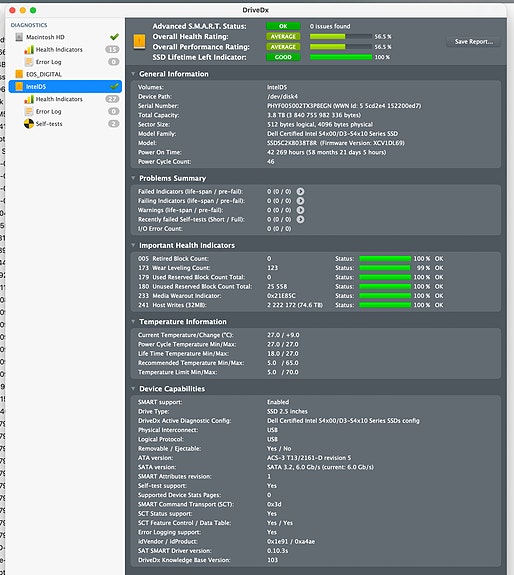Image resolution: width=514 pixels, height=575 pixels.
Task: Open Health Indicators under IntelDS
Action: click(x=59, y=99)
